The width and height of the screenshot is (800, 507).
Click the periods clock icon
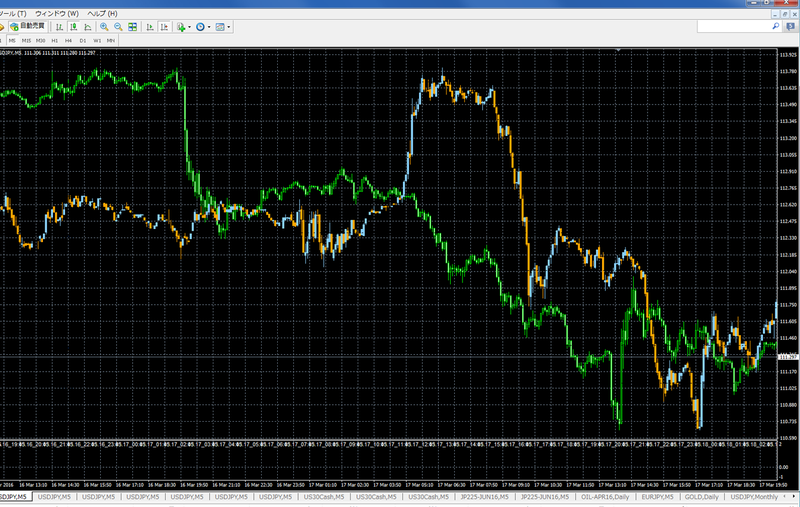pos(201,27)
